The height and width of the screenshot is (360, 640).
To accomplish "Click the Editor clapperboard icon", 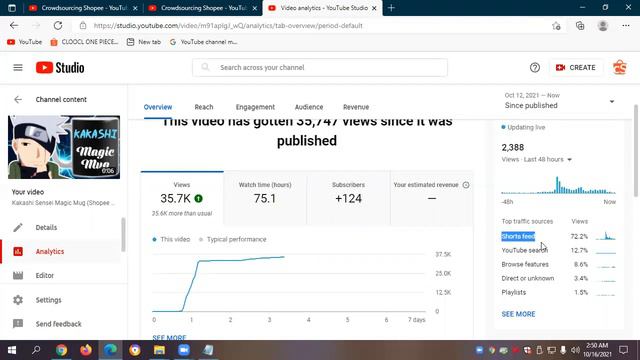I will pyautogui.click(x=18, y=276).
